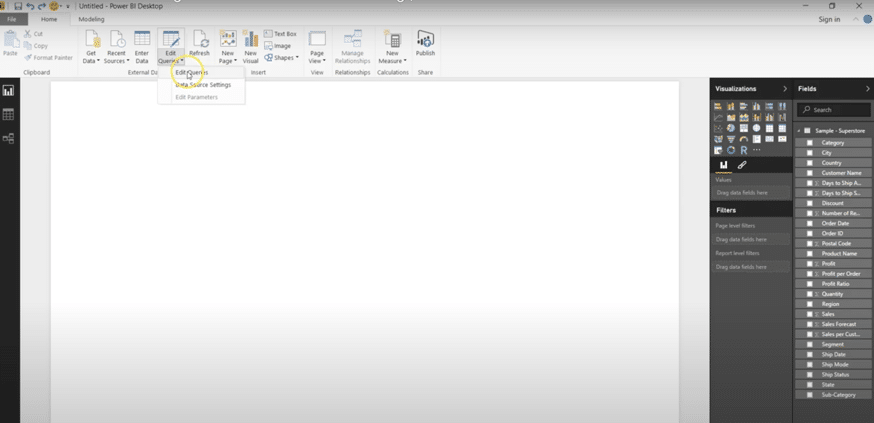Create a New Measure
This screenshot has width=874, height=423.
point(392,47)
